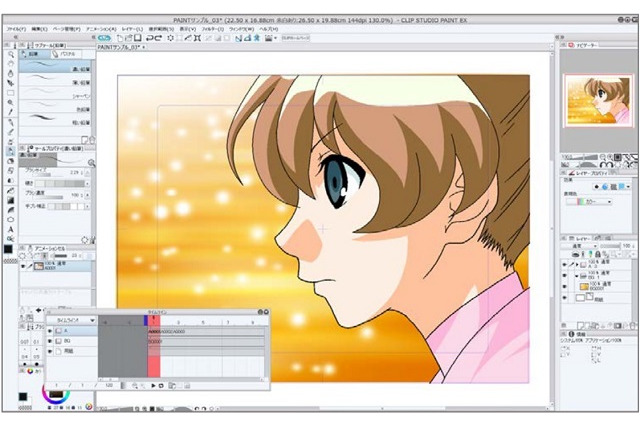
Task: Click the border effect icon in Layer Property
Action: pos(597,186)
